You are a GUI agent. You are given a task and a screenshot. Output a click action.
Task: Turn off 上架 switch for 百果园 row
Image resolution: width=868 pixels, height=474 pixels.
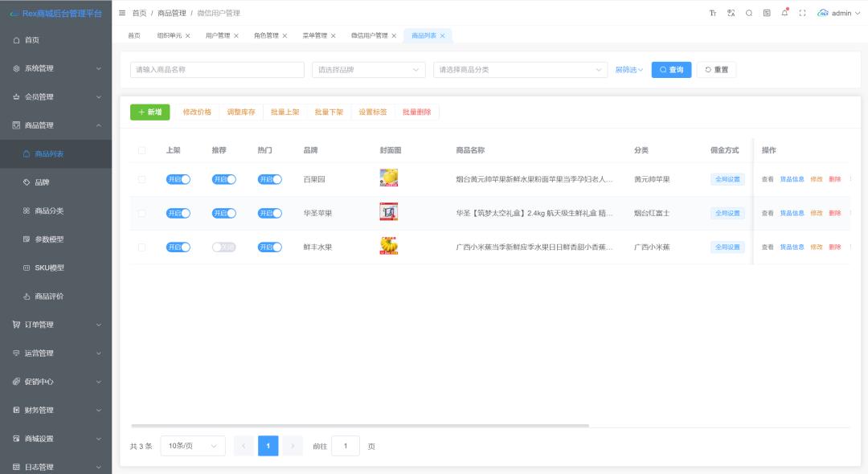(178, 179)
